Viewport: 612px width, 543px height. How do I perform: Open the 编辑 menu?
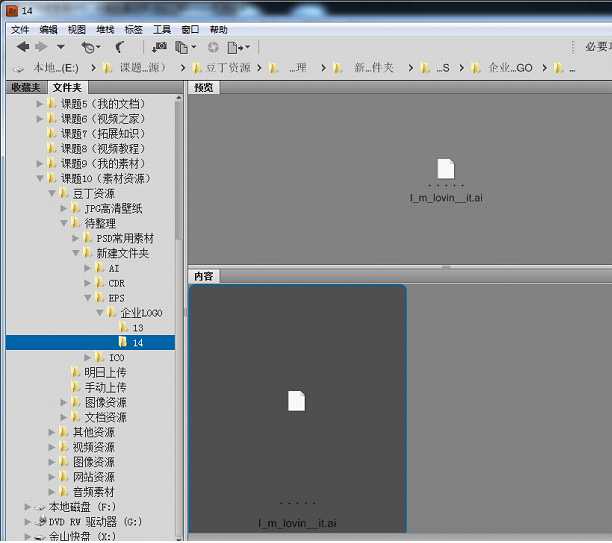point(48,30)
